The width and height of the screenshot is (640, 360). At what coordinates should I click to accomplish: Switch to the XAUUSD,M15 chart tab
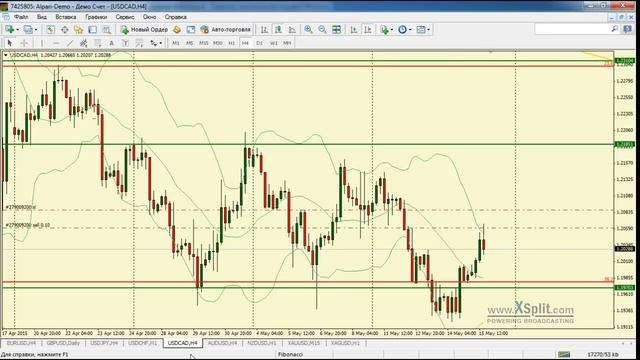pos(304,343)
